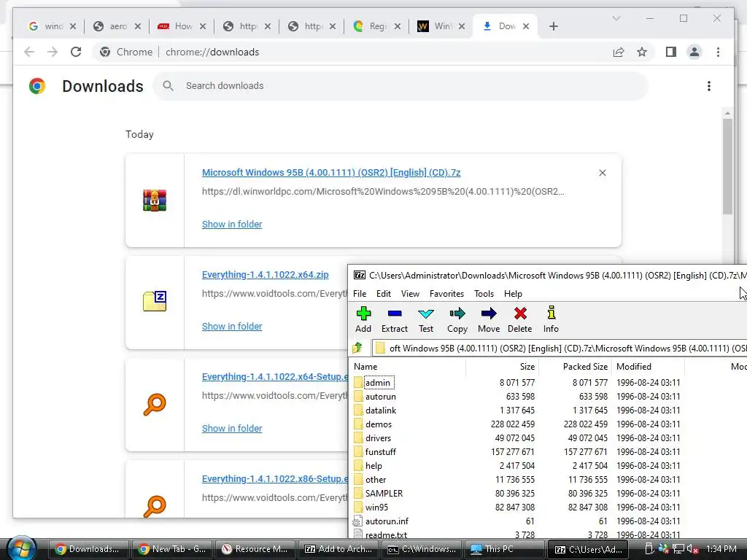The width and height of the screenshot is (747, 560).
Task: Choose the Move tool in 7-Zip
Action: coord(489,319)
